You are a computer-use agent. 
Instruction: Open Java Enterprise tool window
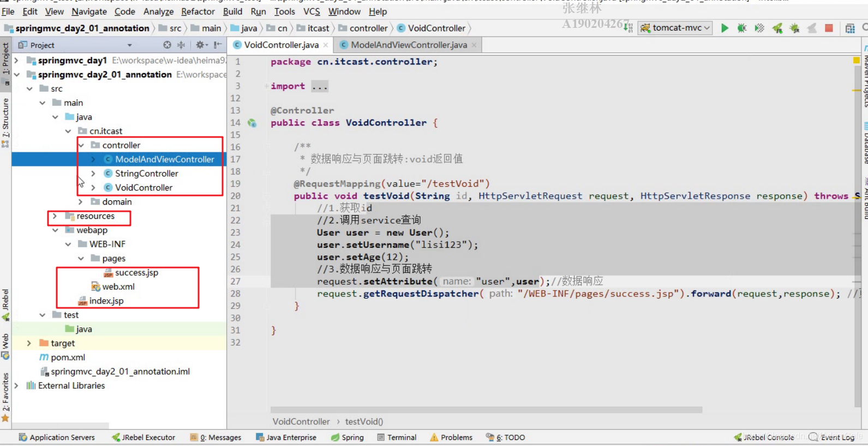click(x=286, y=437)
